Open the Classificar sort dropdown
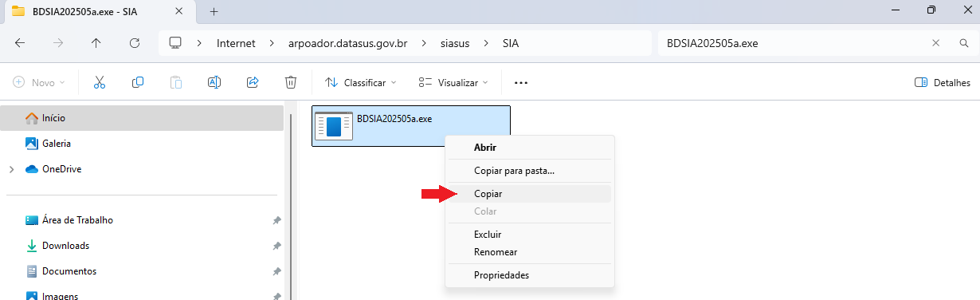The width and height of the screenshot is (980, 300). 361,82
